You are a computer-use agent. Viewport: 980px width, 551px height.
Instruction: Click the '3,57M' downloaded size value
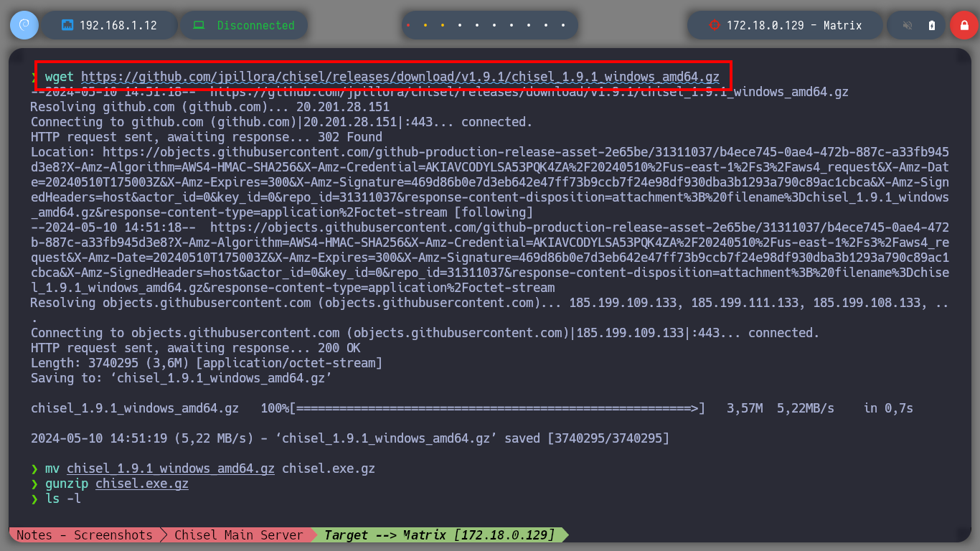coord(745,408)
